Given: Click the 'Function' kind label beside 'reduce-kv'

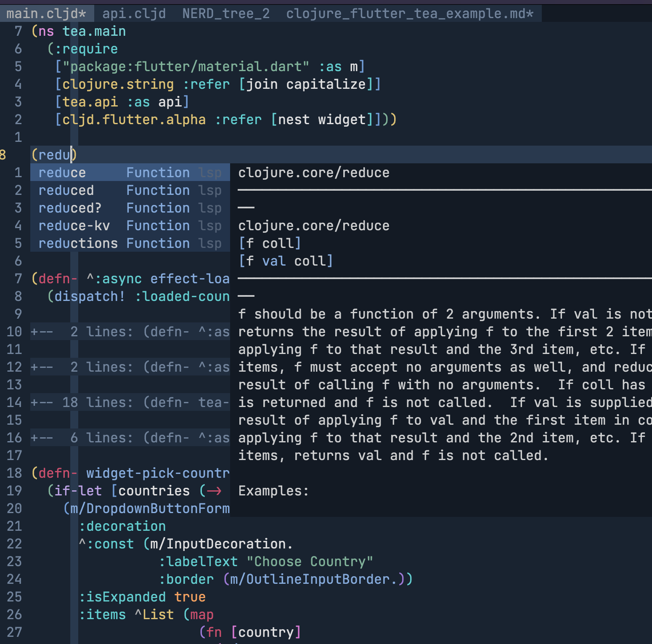Looking at the screenshot, I should pyautogui.click(x=158, y=226).
